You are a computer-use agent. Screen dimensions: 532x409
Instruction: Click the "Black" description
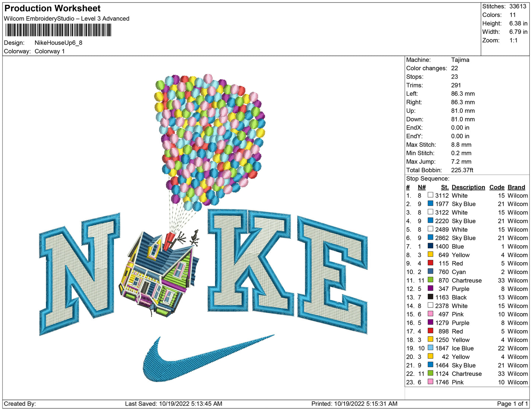[459, 297]
